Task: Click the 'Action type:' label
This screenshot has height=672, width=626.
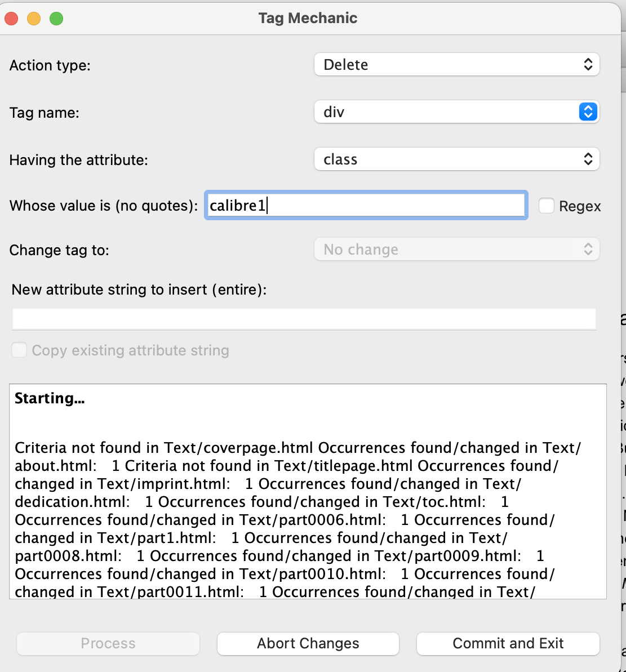Action: [50, 65]
